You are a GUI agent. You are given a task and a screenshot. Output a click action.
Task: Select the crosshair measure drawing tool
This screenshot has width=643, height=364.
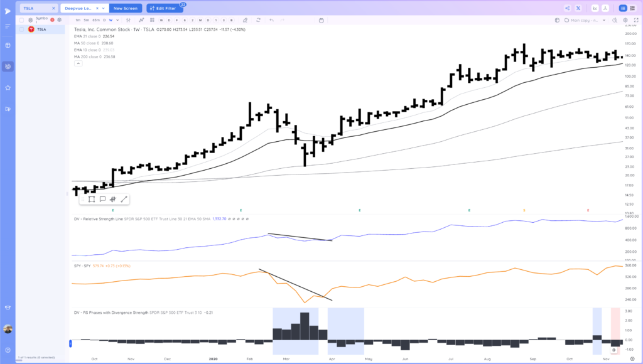(x=113, y=199)
